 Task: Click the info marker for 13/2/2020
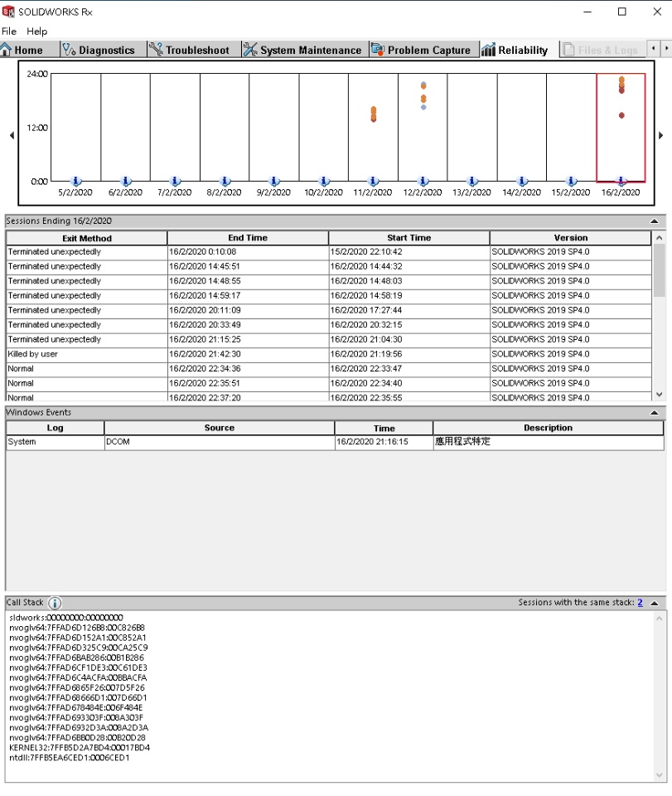pyautogui.click(x=472, y=181)
